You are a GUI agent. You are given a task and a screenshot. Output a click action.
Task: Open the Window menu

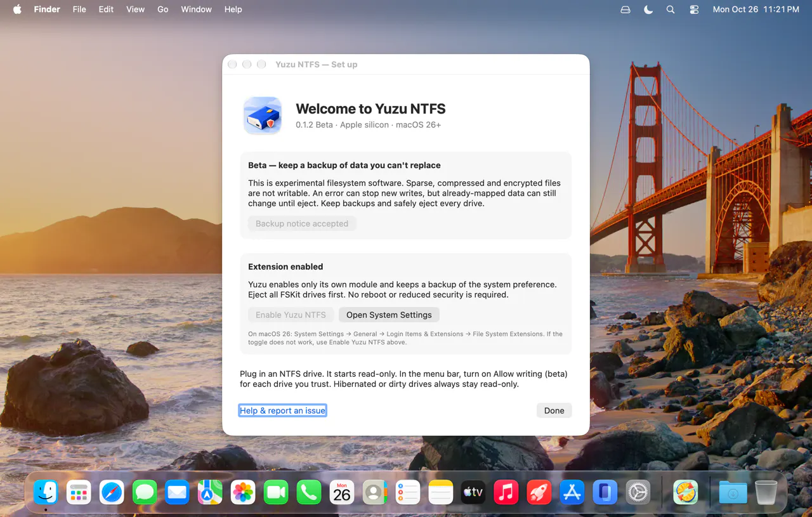click(x=197, y=10)
